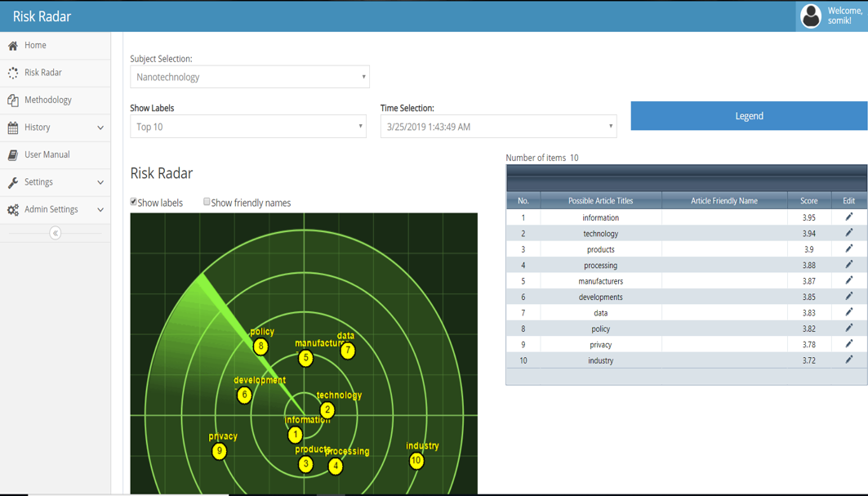This screenshot has width=868, height=496.
Task: Click the 3.72 score cell
Action: (x=808, y=360)
